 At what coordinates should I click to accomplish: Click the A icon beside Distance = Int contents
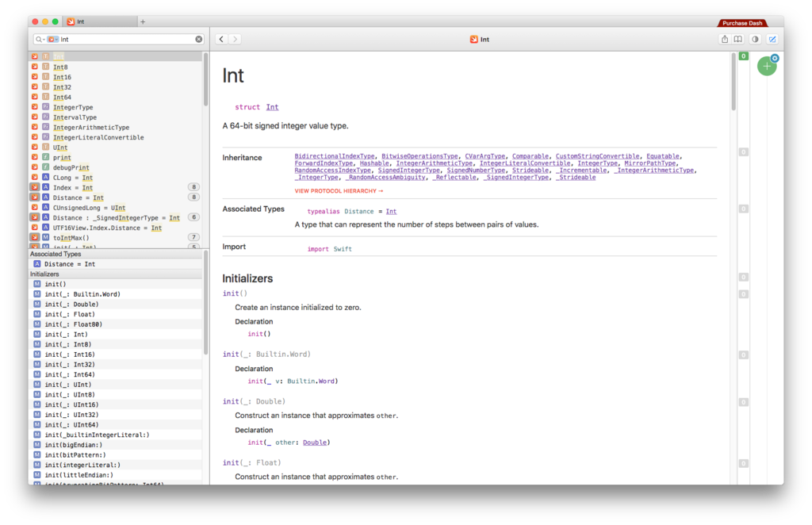(x=37, y=264)
